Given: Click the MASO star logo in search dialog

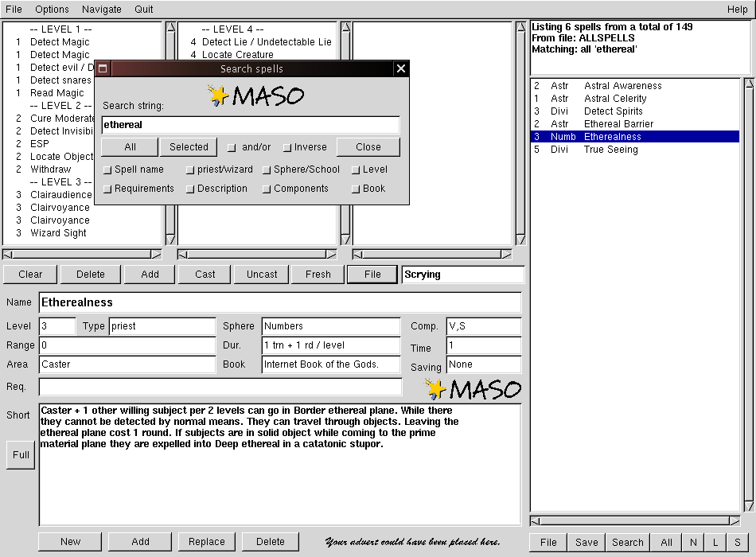Looking at the screenshot, I should [x=255, y=95].
